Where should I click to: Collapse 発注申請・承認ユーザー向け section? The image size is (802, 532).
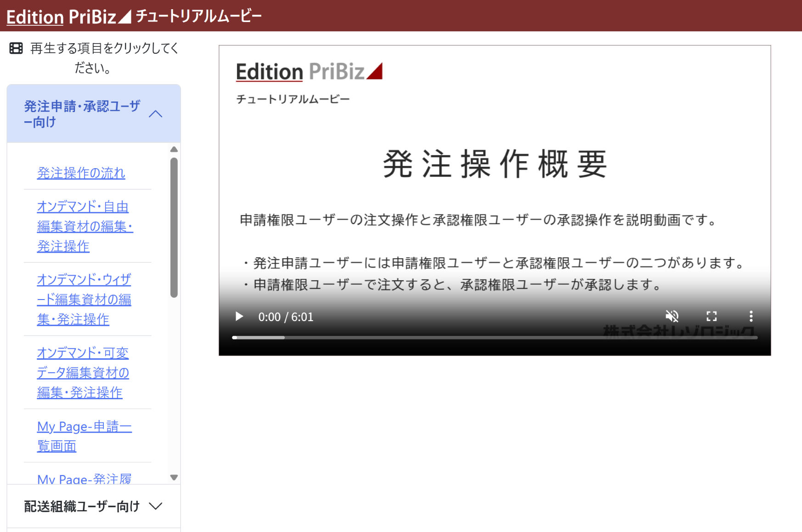(x=94, y=113)
